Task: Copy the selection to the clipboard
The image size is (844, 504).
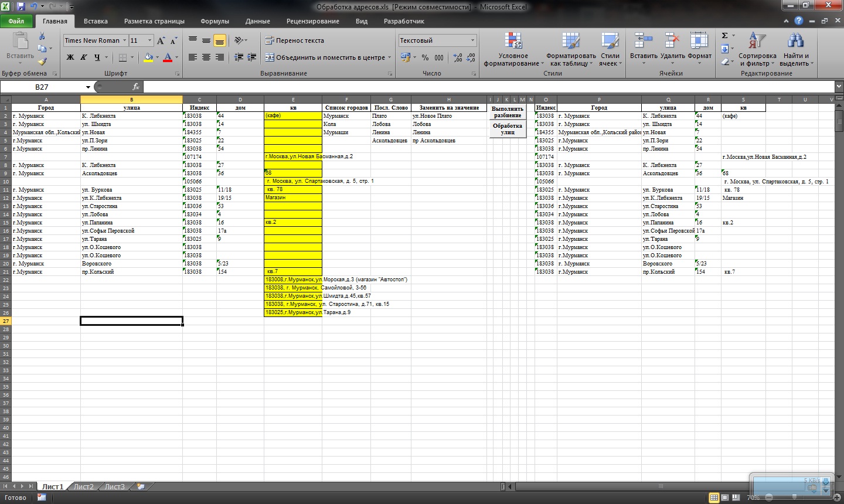Action: 42,49
